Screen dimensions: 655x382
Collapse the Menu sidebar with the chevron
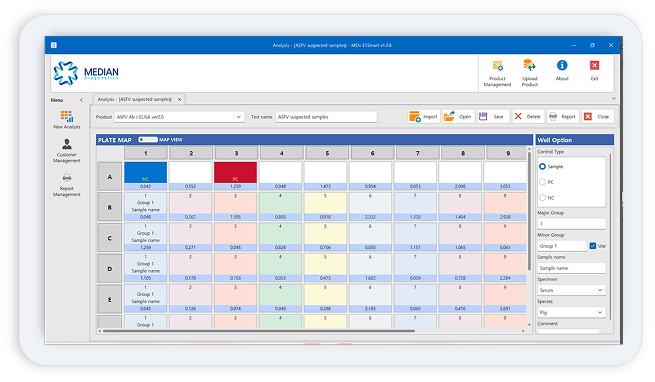(81, 100)
